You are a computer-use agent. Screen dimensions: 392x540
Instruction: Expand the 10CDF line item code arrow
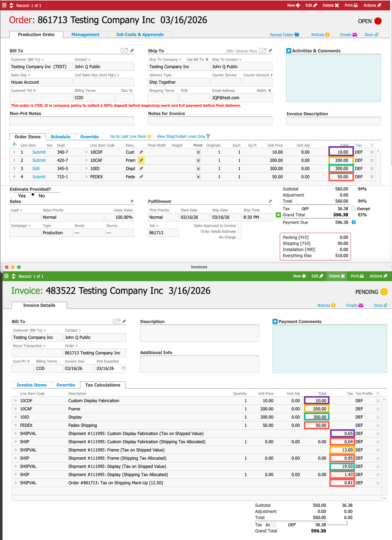86,152
